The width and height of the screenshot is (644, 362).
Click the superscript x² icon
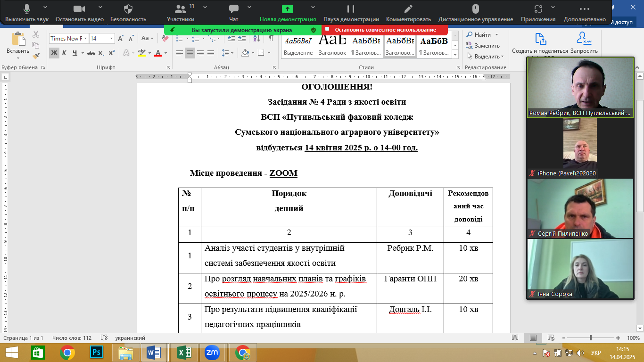tap(112, 52)
